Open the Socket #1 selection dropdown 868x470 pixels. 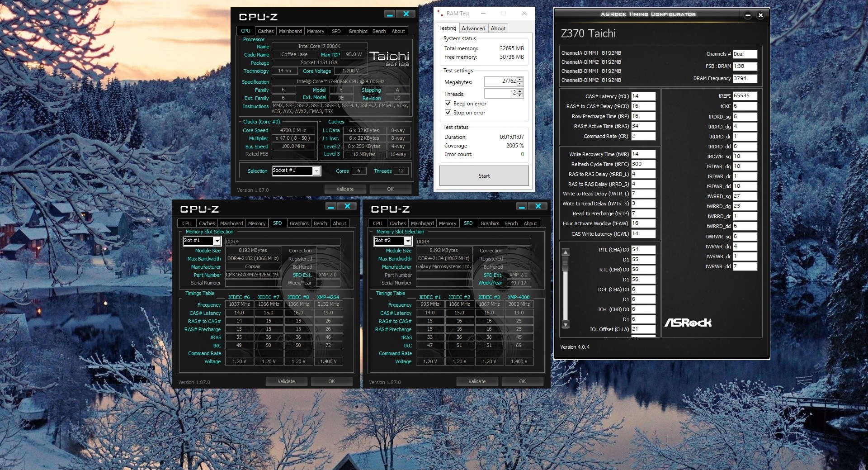point(316,171)
